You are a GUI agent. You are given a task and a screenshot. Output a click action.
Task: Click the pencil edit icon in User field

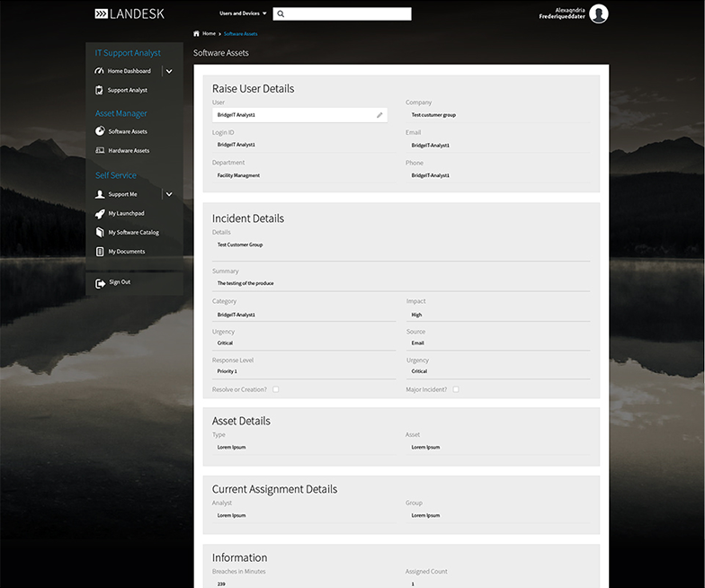pos(379,115)
